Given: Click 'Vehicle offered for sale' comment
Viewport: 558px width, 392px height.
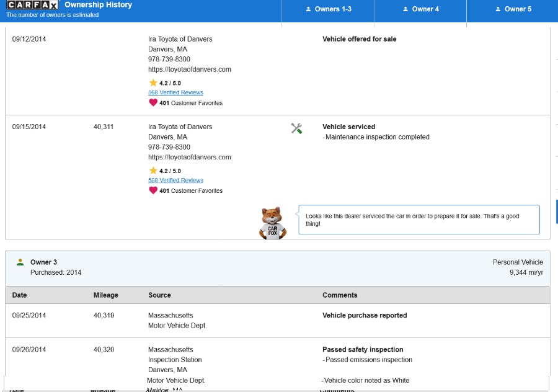Looking at the screenshot, I should (360, 39).
